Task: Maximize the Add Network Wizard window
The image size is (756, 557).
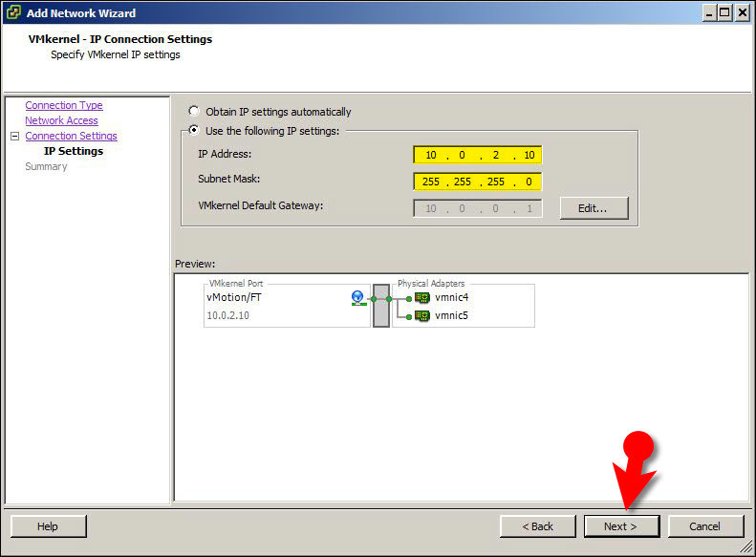Action: [x=724, y=13]
